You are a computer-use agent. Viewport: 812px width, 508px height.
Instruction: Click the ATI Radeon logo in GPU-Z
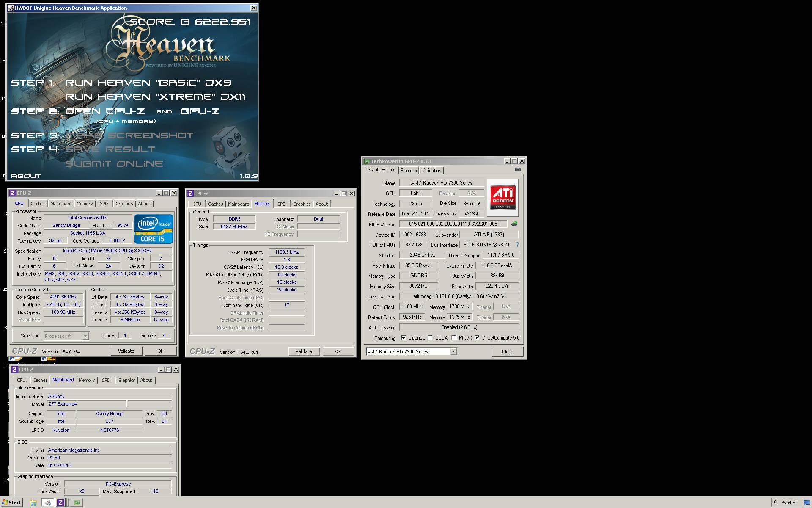502,198
